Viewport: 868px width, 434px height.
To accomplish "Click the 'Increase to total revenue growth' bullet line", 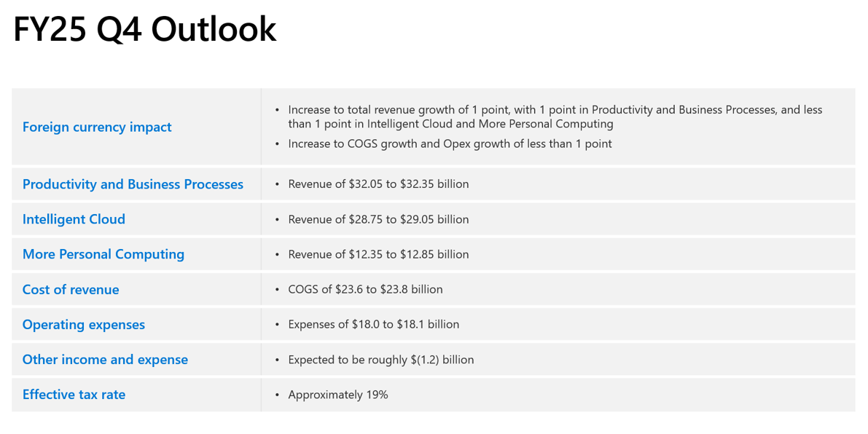I will click(x=555, y=110).
